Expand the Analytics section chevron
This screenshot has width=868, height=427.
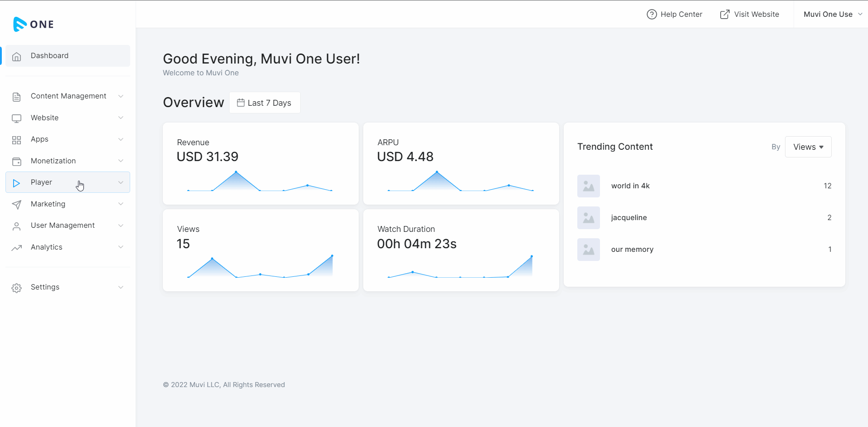121,247
